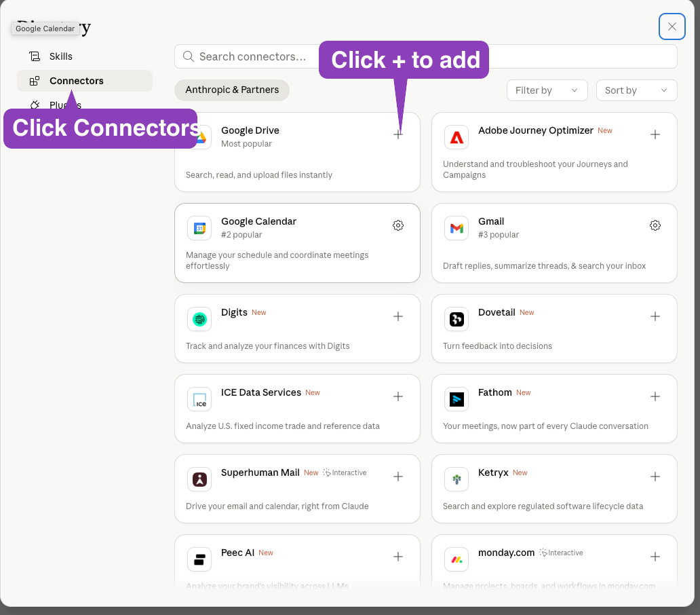
Task: Select Connectors in the sidebar
Action: click(85, 81)
